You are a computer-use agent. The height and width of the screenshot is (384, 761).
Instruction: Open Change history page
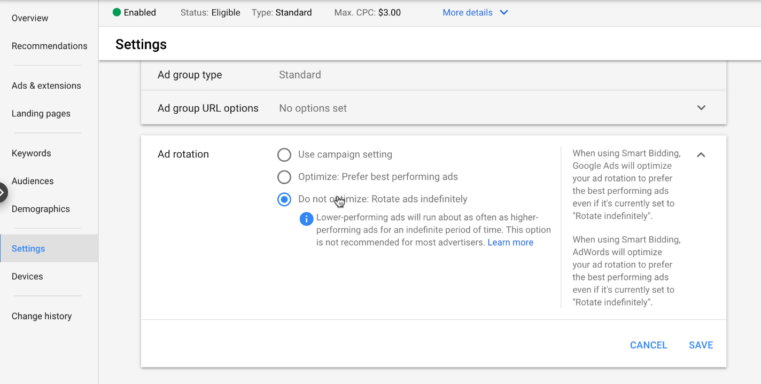41,316
